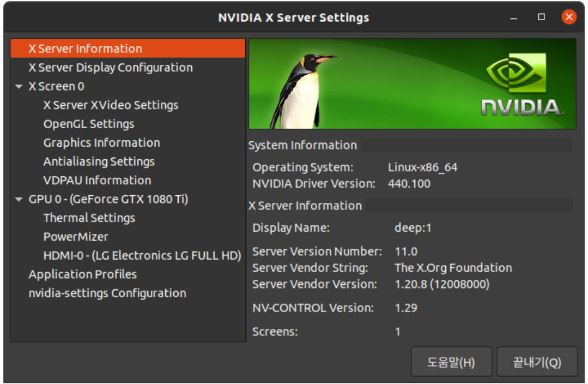
Task: Click The X.Org Foundation vendor string
Action: coord(453,268)
